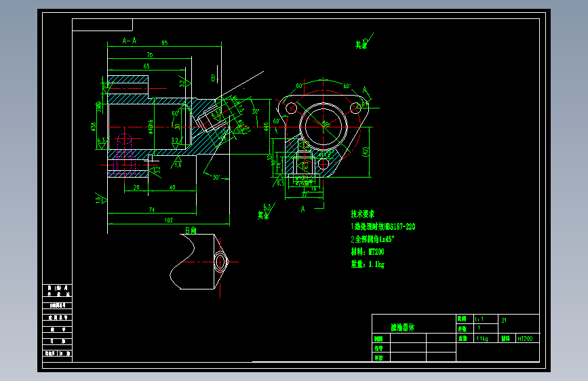Click the 材料: HT200 note line

368,252
